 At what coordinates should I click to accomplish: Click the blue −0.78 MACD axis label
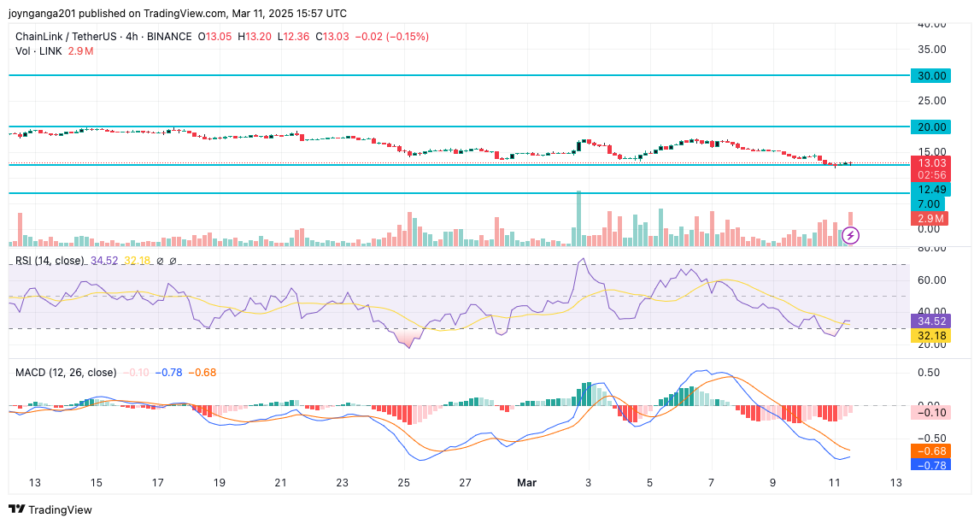pyautogui.click(x=930, y=465)
